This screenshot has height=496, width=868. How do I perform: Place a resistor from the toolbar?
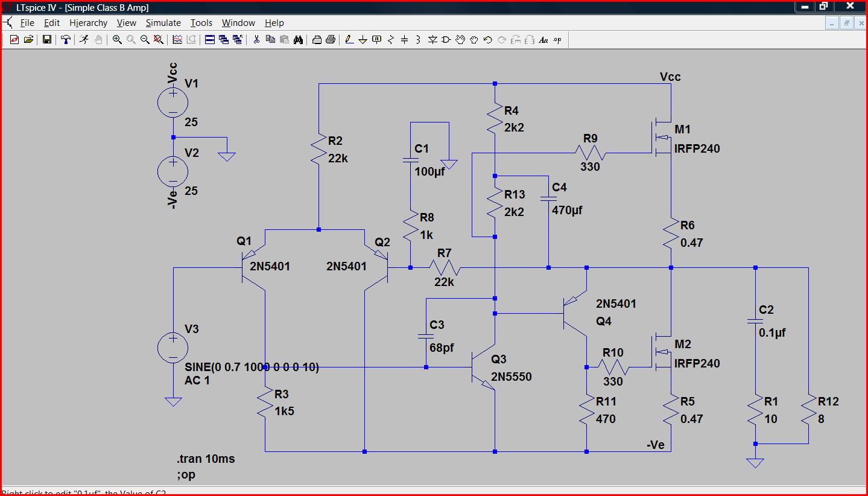(391, 40)
